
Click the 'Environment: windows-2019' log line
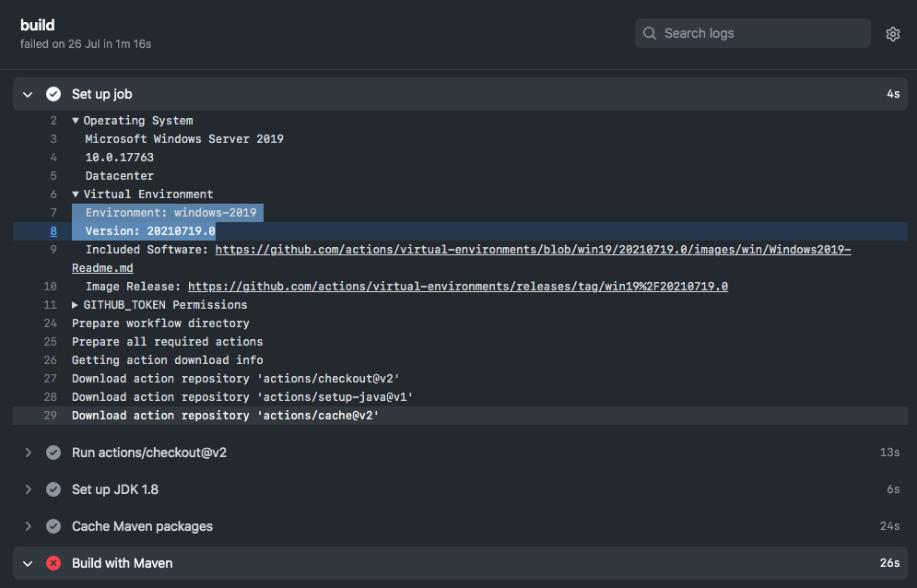click(x=170, y=213)
